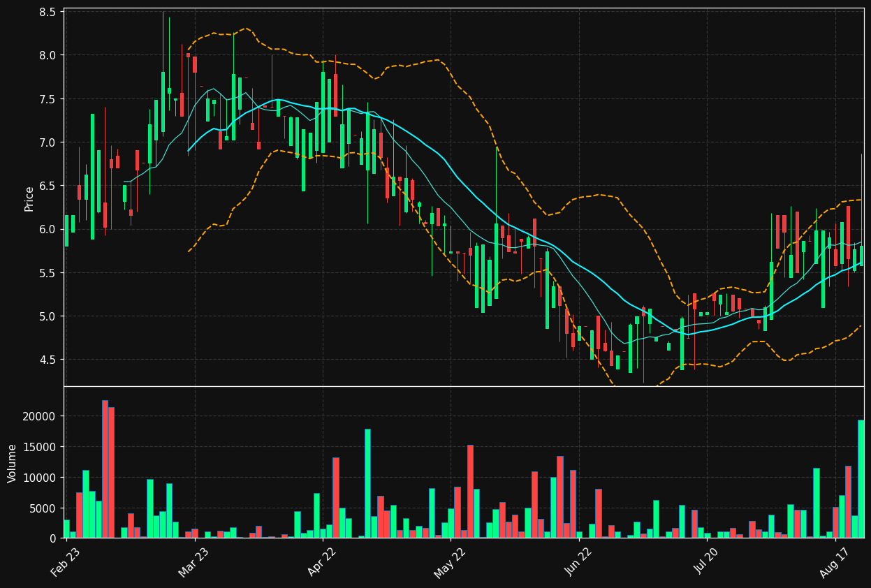Click the 7.0 price axis label
The width and height of the screenshot is (871, 588).
pyautogui.click(x=48, y=142)
